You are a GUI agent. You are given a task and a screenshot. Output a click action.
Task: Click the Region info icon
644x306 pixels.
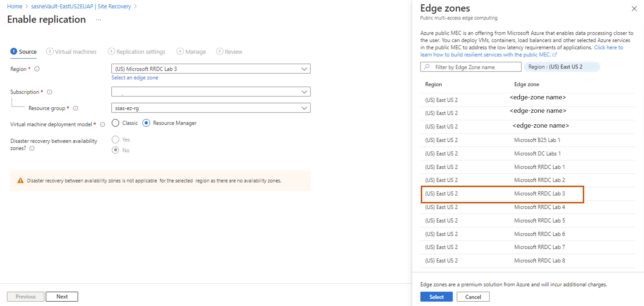(37, 69)
